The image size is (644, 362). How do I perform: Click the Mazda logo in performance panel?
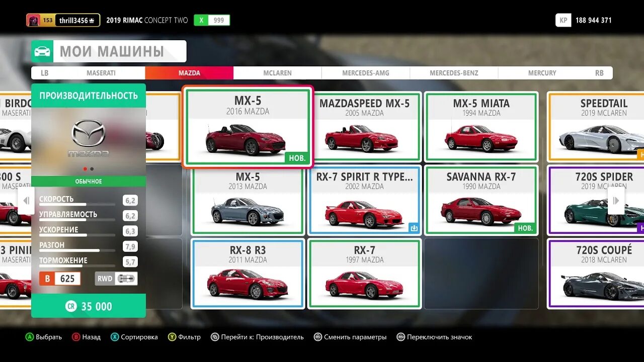[x=89, y=138]
